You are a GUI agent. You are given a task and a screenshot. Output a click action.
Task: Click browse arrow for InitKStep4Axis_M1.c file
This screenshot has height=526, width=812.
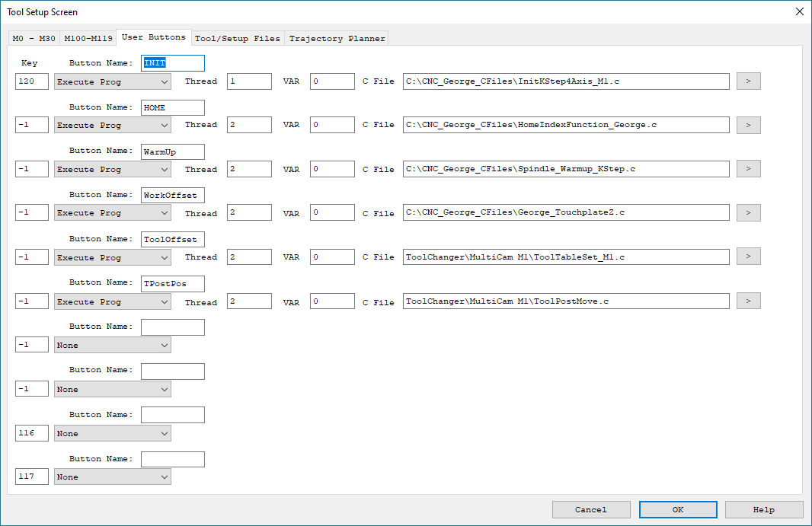[x=748, y=81]
